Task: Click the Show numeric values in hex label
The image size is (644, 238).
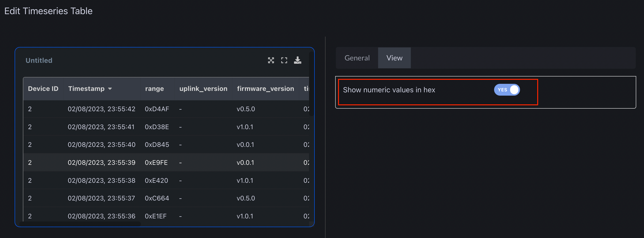Action: (x=389, y=90)
